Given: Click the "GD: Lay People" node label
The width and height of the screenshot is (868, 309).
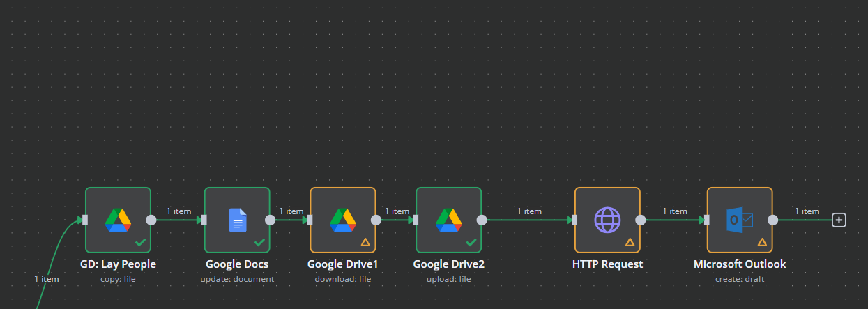Looking at the screenshot, I should click(x=118, y=264).
